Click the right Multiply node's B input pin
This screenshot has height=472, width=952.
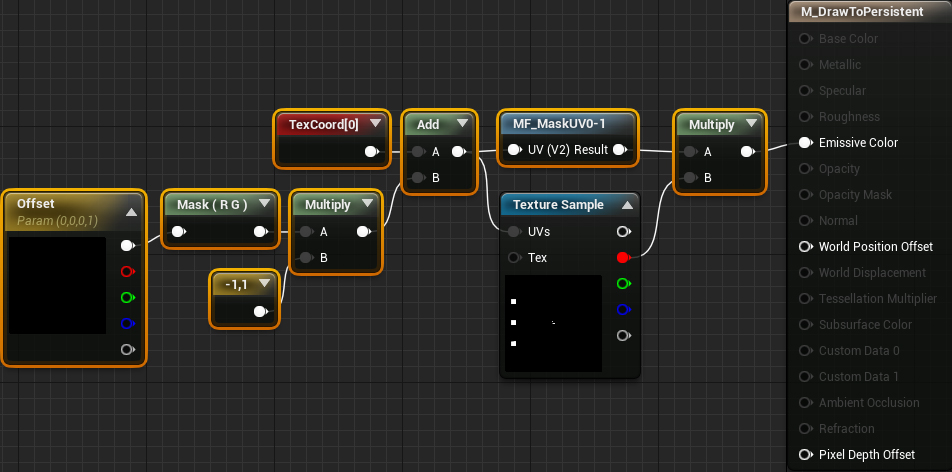pos(690,178)
